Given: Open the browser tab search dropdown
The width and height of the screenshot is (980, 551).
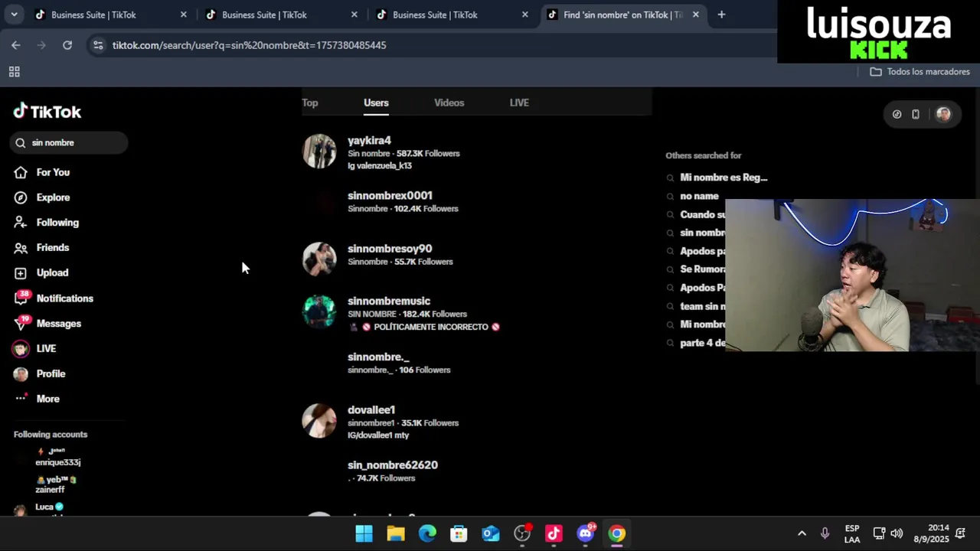Looking at the screenshot, I should [x=14, y=15].
